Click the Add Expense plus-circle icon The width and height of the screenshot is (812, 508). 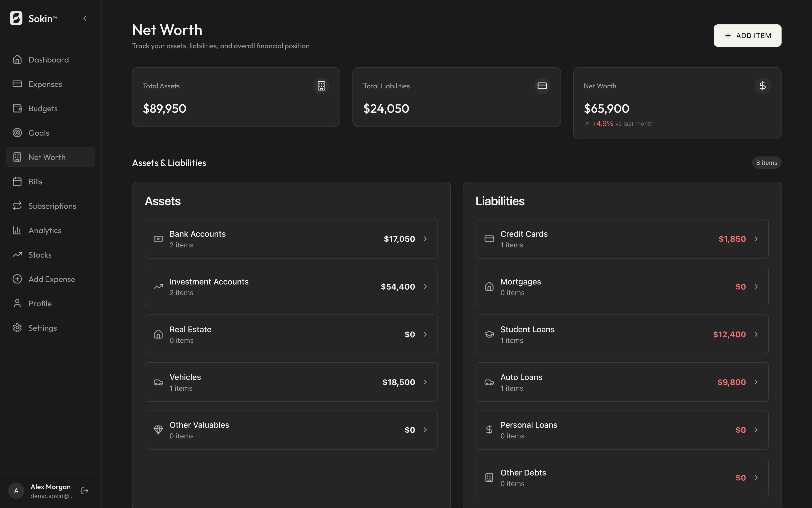(17, 279)
